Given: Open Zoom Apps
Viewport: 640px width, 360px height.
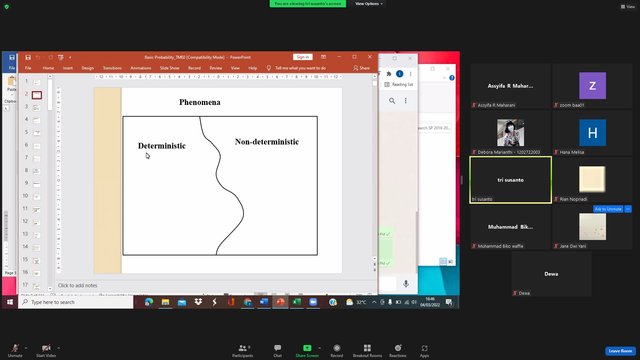Looking at the screenshot, I should (x=424, y=350).
